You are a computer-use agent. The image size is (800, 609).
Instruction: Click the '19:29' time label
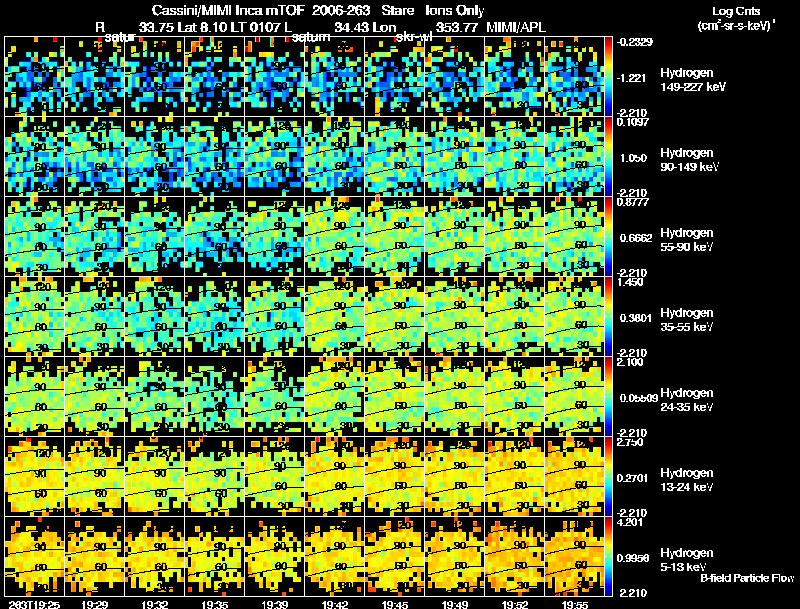tap(94, 604)
